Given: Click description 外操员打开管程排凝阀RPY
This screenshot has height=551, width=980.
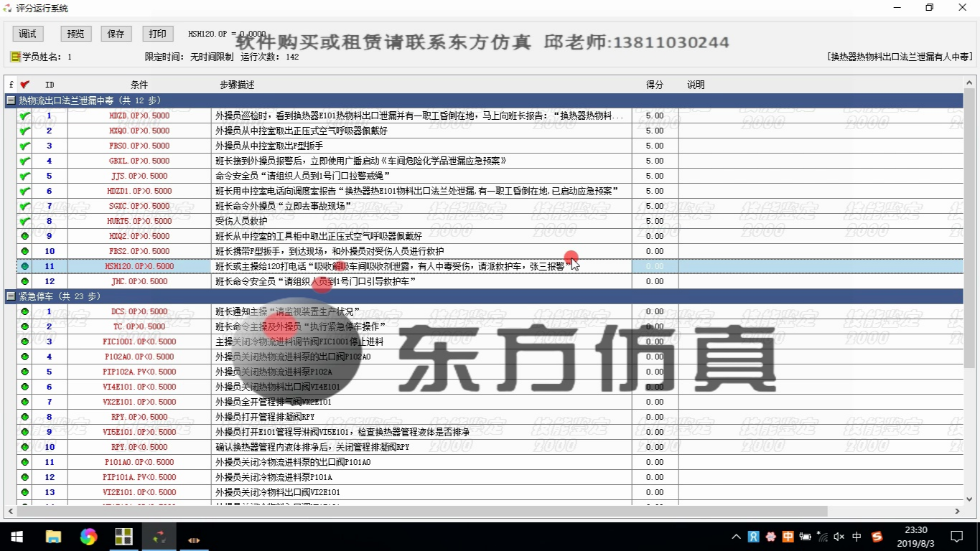Looking at the screenshot, I should 265,417.
